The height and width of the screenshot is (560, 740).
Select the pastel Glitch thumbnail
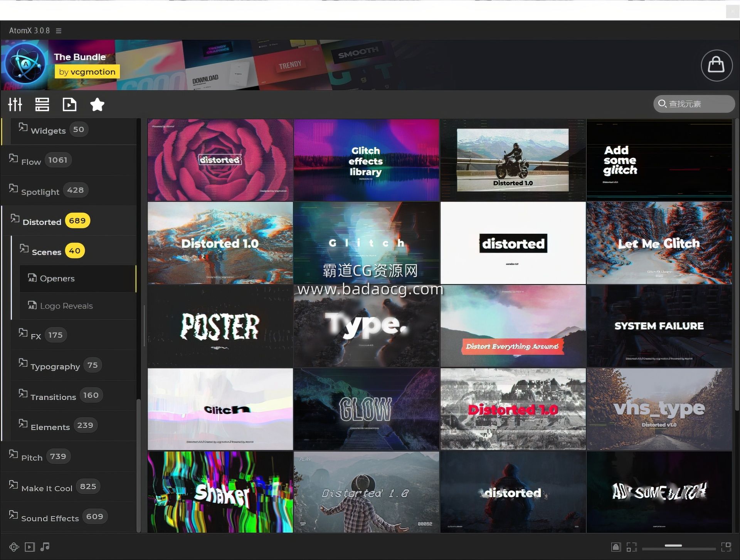coord(220,409)
